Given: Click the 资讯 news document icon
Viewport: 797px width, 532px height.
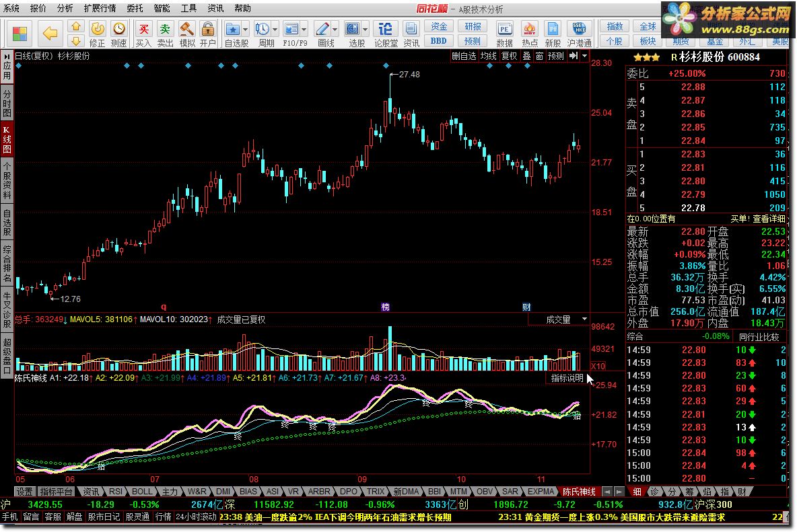Looking at the screenshot, I should 411,29.
